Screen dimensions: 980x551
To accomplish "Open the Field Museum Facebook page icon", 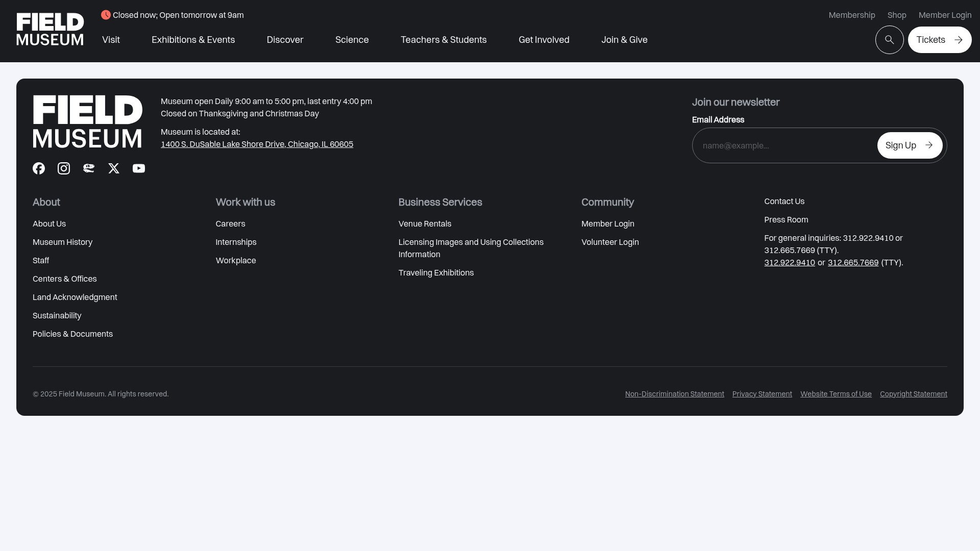I will pyautogui.click(x=39, y=168).
